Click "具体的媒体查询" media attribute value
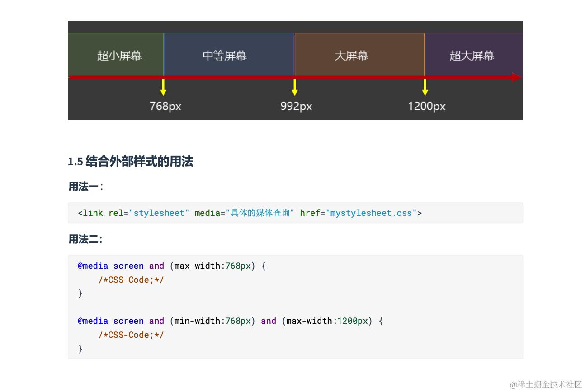The height and width of the screenshot is (392, 585). pyautogui.click(x=260, y=213)
